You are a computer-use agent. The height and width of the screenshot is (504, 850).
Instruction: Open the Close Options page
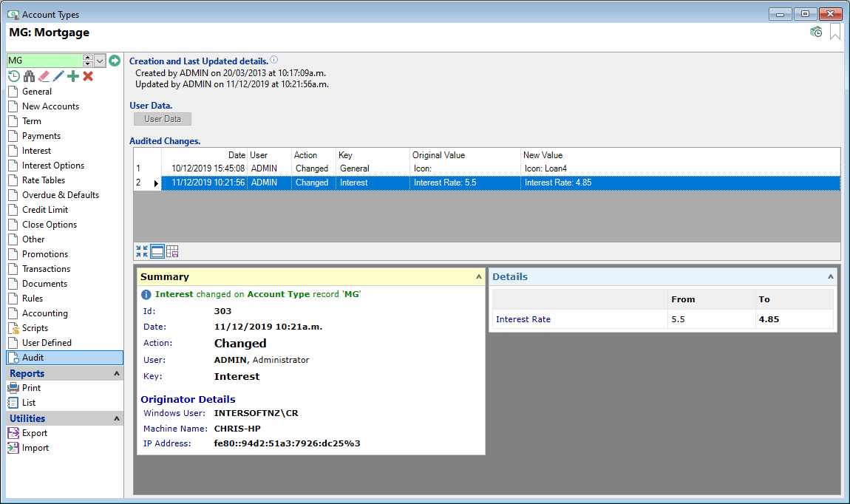click(50, 225)
